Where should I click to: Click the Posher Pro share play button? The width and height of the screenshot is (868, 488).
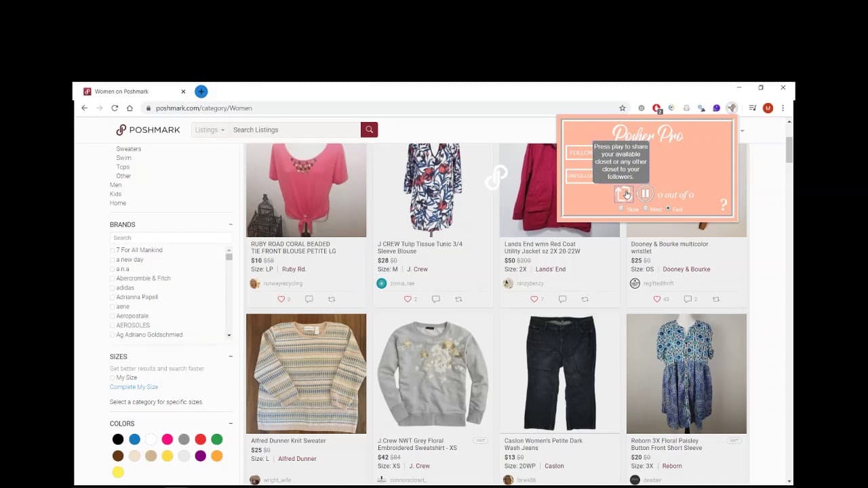coord(623,194)
